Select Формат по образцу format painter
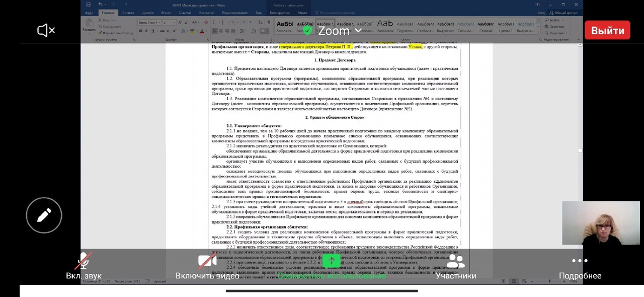The image size is (644, 297). coord(116,33)
